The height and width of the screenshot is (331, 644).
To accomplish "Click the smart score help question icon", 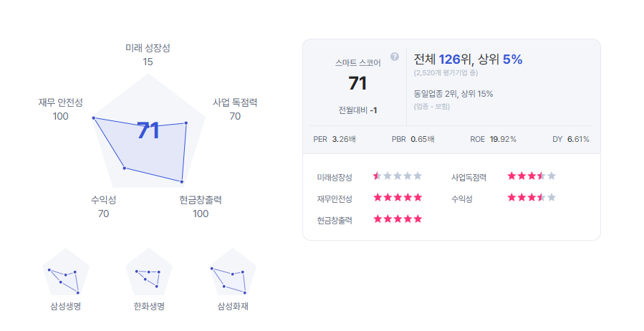I will pyautogui.click(x=395, y=57).
